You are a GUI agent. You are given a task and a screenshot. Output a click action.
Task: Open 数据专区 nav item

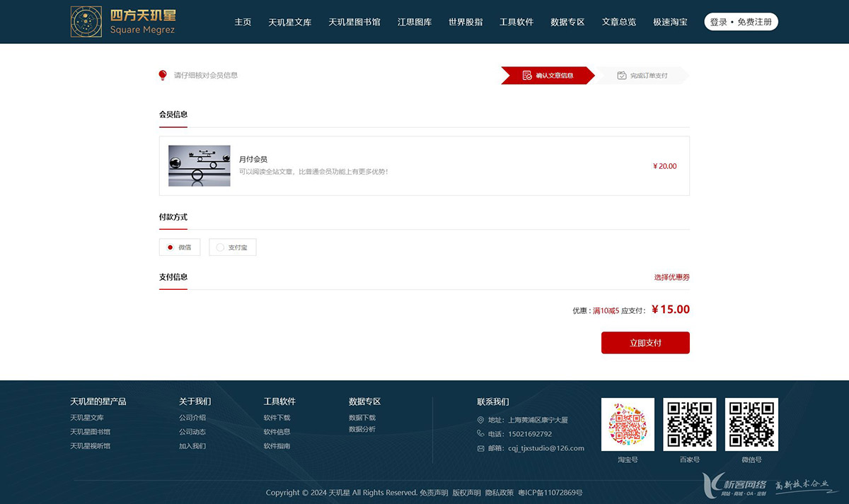coord(567,22)
